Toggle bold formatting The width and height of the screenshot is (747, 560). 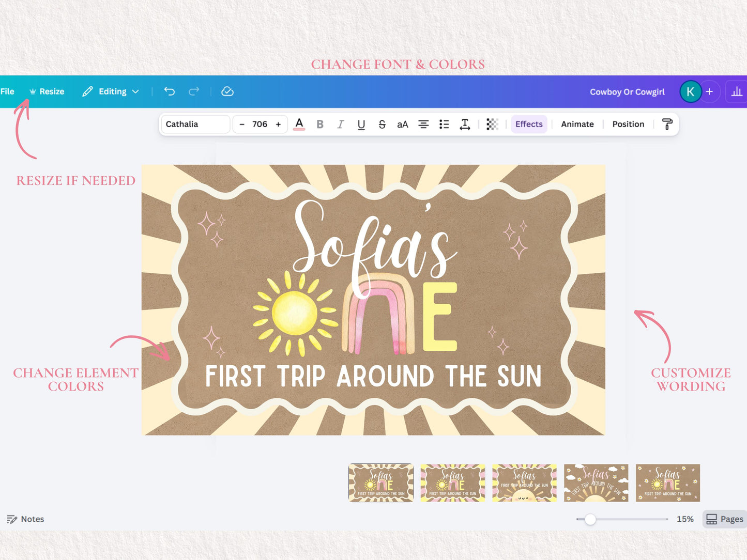(x=320, y=125)
